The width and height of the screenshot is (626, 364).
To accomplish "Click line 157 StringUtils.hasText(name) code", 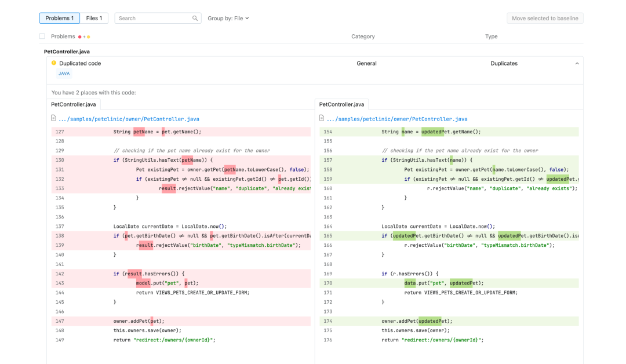I will (x=427, y=160).
